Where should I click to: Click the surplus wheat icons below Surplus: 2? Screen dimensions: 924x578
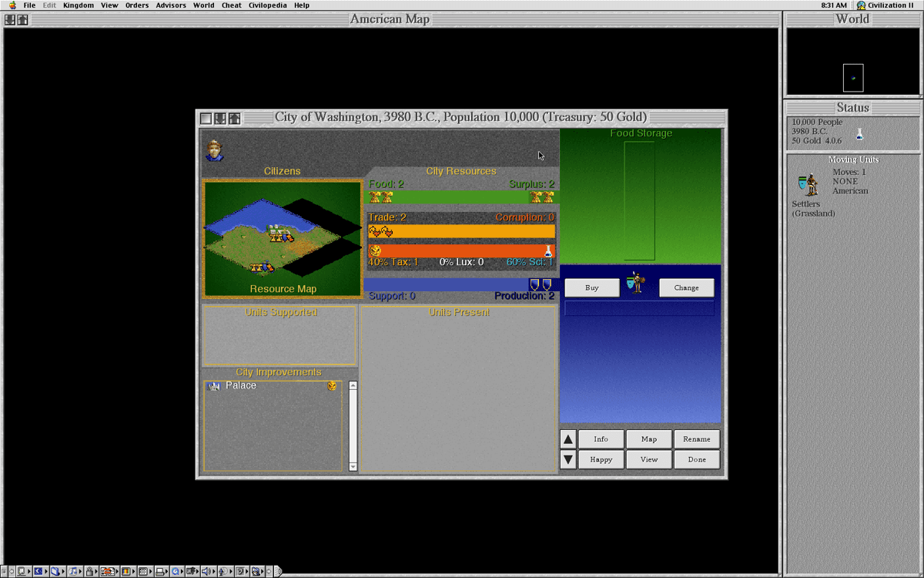tap(542, 198)
